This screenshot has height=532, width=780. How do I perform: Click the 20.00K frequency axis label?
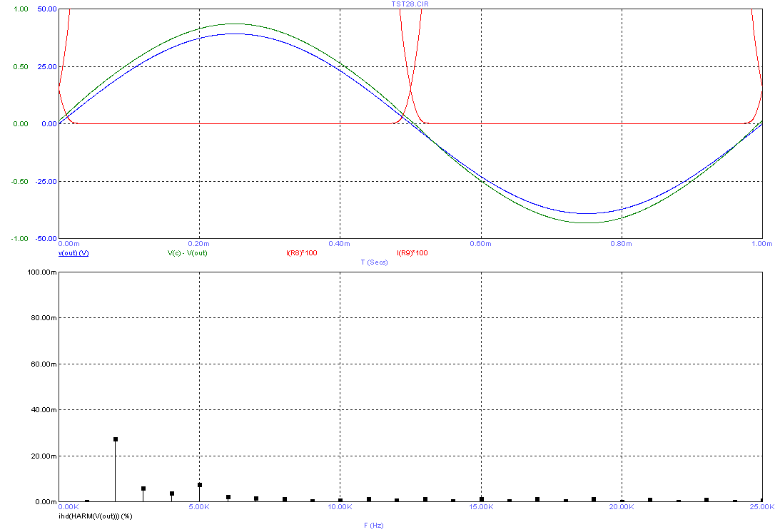[622, 506]
